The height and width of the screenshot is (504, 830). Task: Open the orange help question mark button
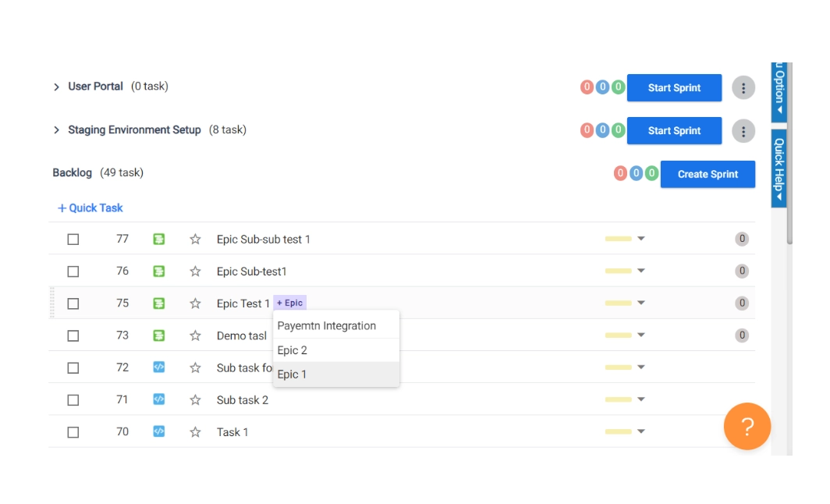coord(747,427)
